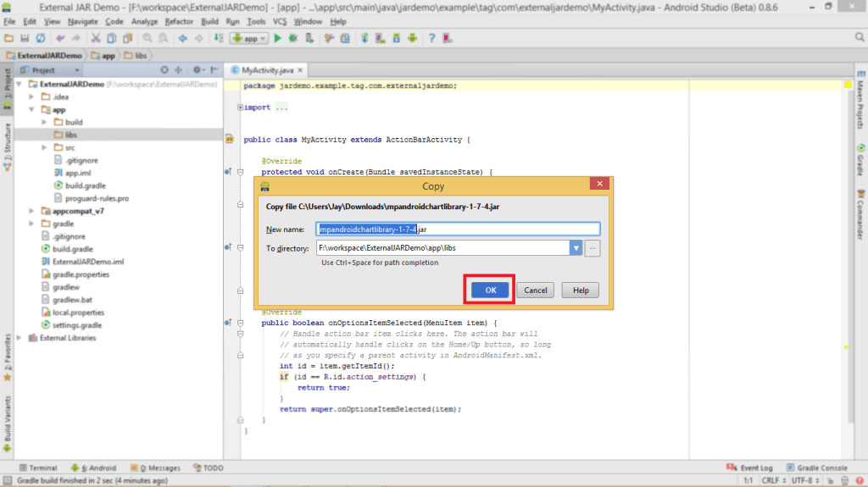The width and height of the screenshot is (868, 487).
Task: Click the Undo arrow icon
Action: tap(60, 38)
